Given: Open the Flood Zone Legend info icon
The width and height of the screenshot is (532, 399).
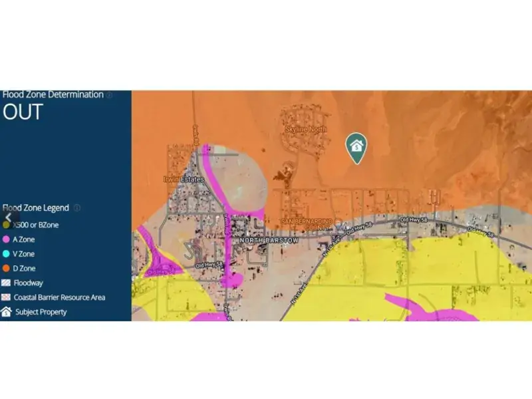Looking at the screenshot, I should (77, 208).
